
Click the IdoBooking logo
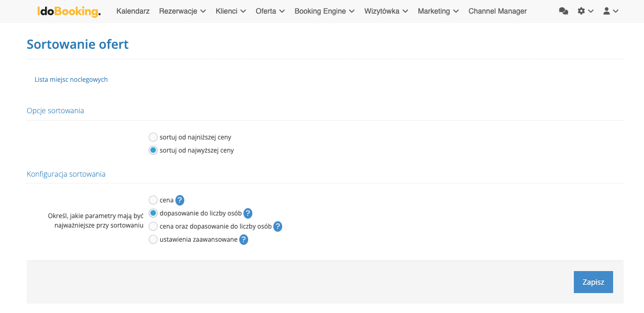pos(69,11)
